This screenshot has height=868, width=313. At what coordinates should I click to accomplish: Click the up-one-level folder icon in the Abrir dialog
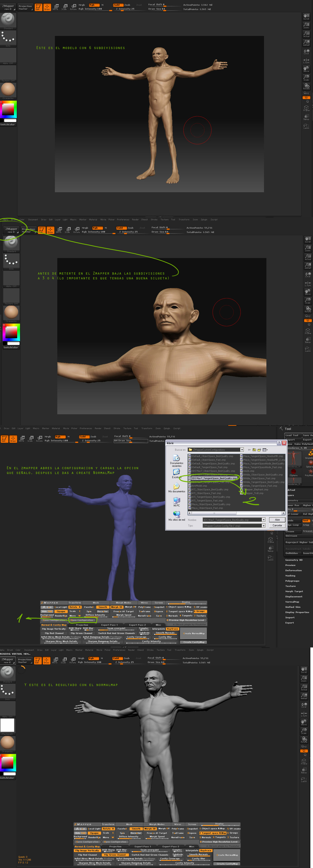254,450
